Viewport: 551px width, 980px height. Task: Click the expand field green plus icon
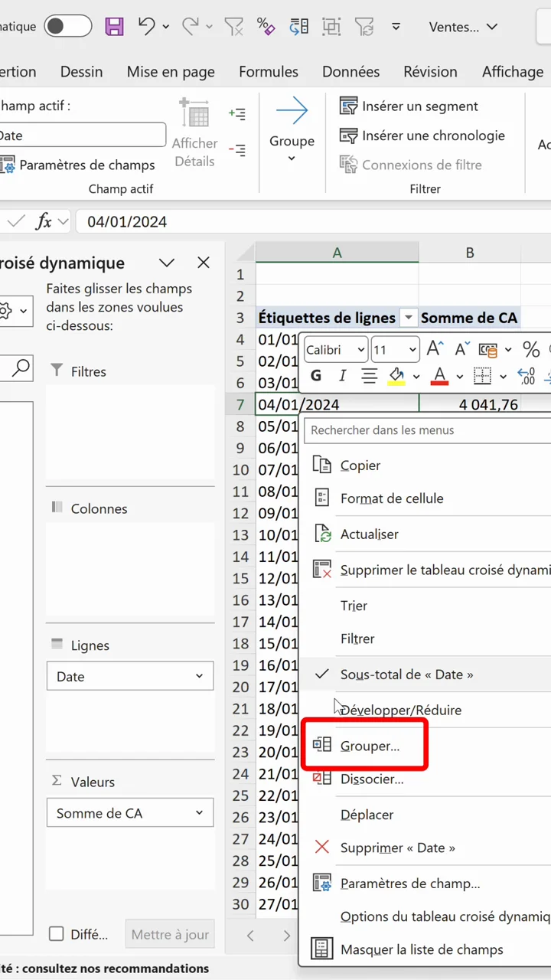pyautogui.click(x=237, y=114)
